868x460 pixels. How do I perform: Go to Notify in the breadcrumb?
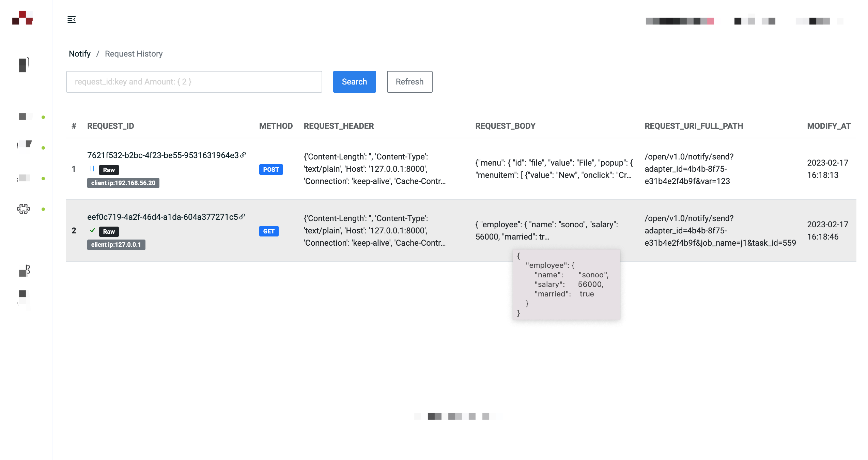(x=80, y=54)
